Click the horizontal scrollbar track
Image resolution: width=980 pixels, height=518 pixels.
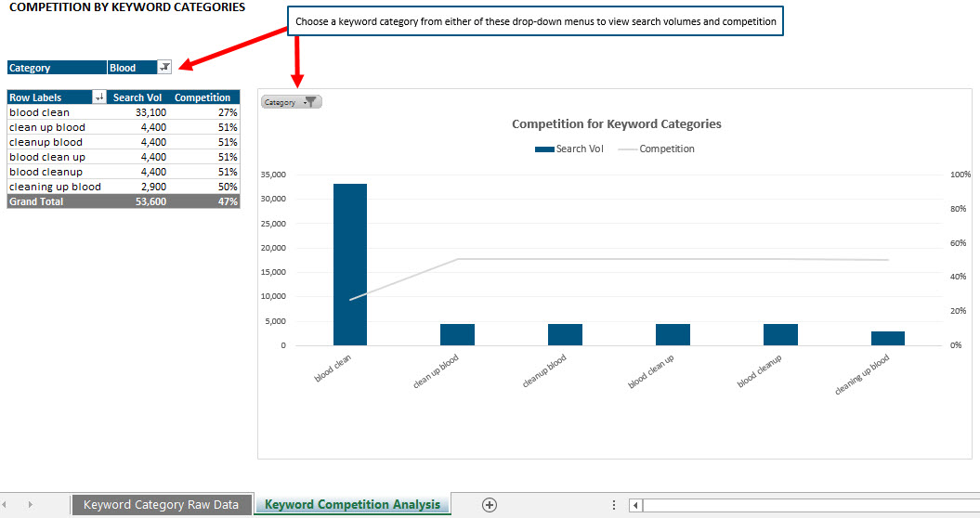point(808,505)
